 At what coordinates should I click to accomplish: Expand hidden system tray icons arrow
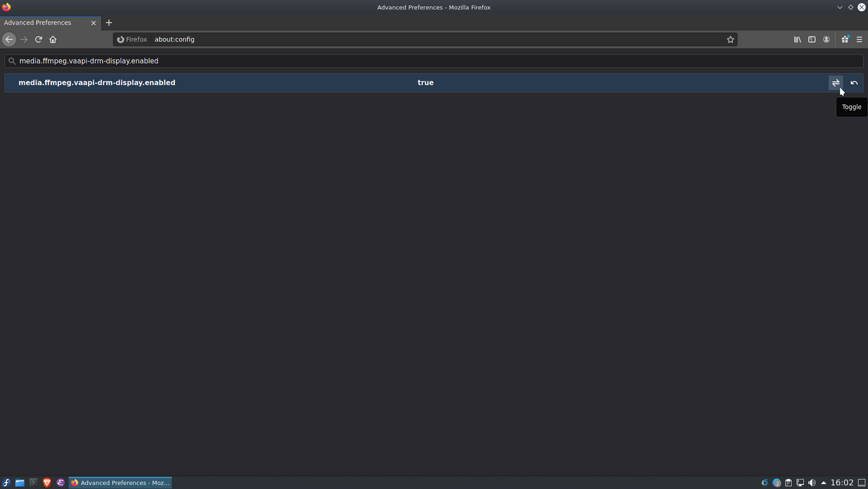tap(823, 483)
